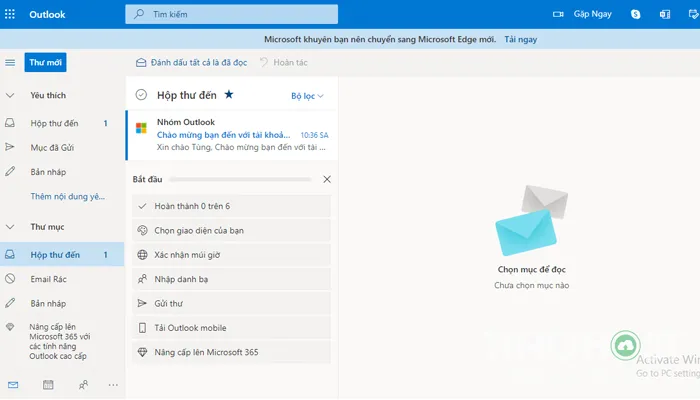Select Chọn giao diện của bạn task

coord(231,230)
